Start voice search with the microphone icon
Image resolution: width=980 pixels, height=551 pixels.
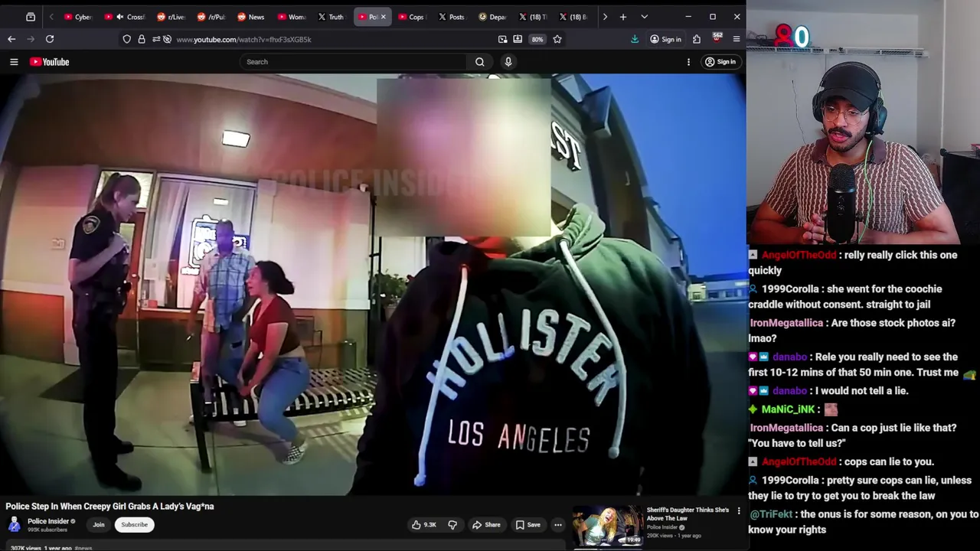point(508,62)
